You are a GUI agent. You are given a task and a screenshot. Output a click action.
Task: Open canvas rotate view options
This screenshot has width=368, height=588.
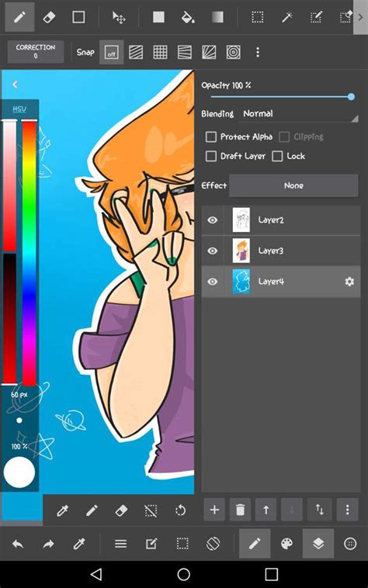pos(213,544)
